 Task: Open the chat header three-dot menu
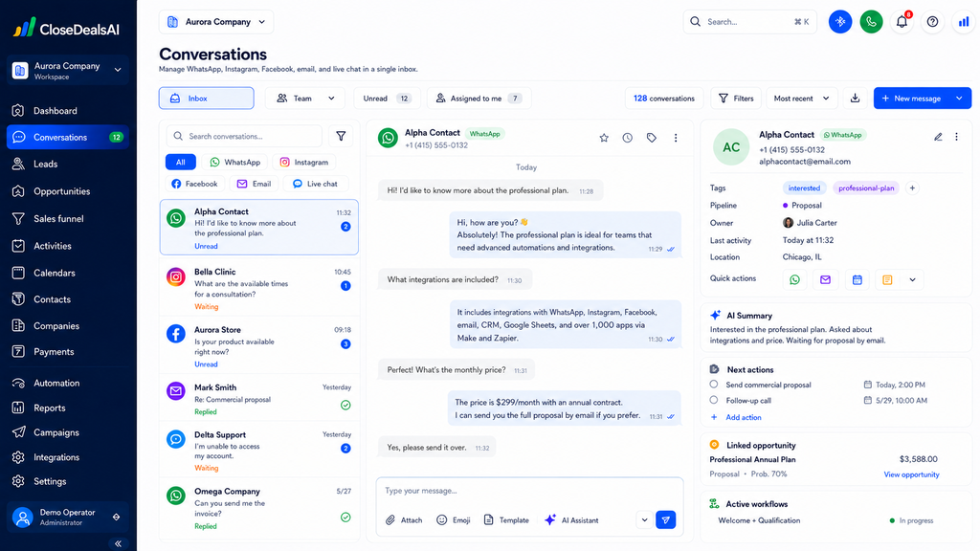(676, 138)
